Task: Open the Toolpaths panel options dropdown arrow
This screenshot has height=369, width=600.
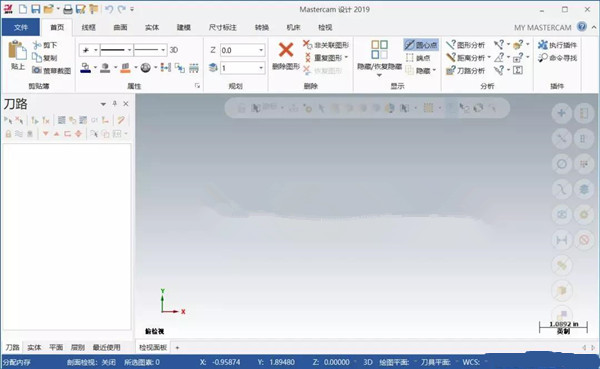Action: pos(103,104)
